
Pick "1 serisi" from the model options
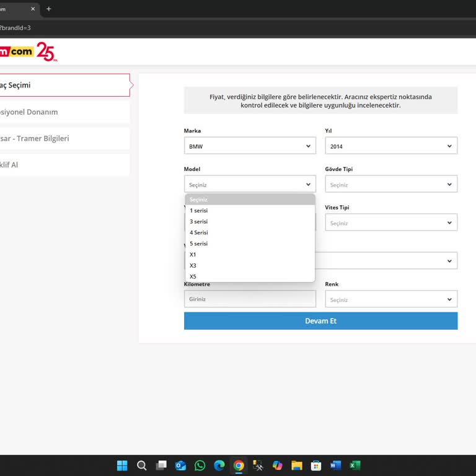tap(199, 211)
